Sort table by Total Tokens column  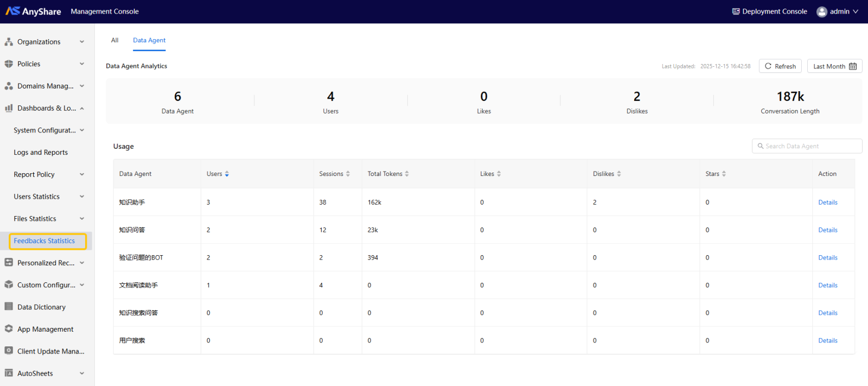[x=407, y=174]
